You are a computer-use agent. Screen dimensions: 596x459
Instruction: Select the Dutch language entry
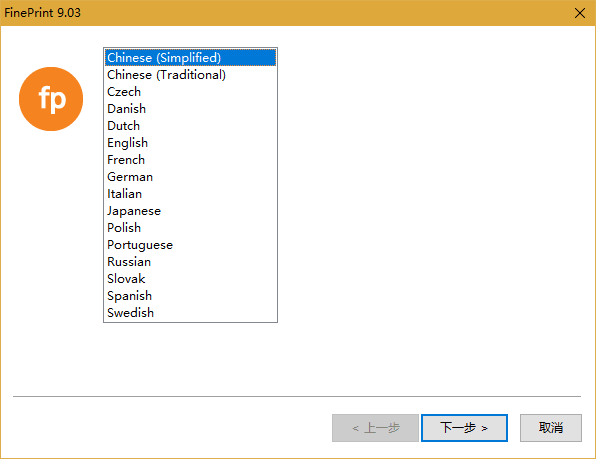click(x=190, y=126)
